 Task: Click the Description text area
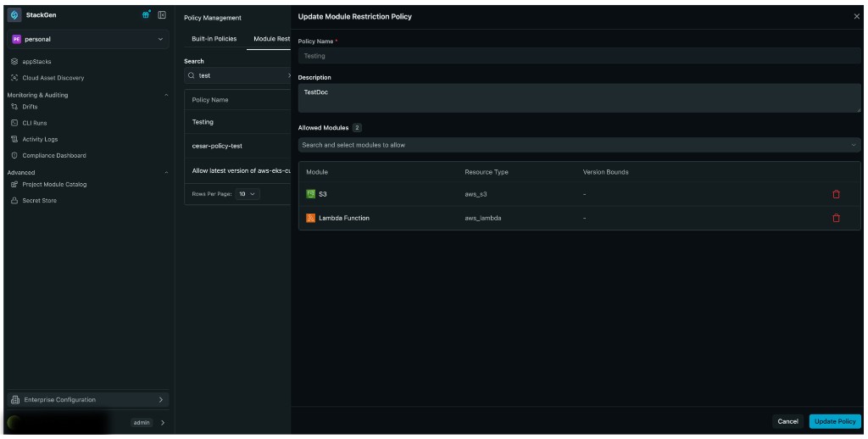tap(579, 98)
